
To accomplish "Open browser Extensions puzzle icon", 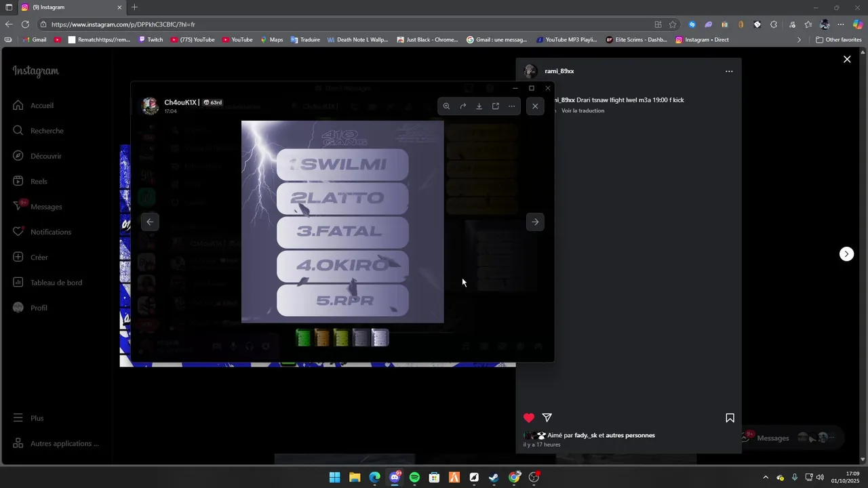I will [774, 24].
